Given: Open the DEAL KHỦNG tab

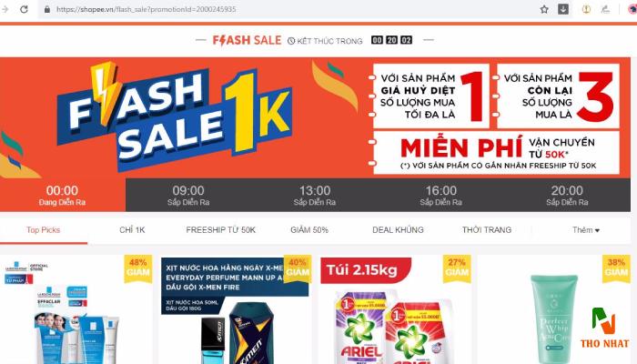Looking at the screenshot, I should (x=398, y=230).
